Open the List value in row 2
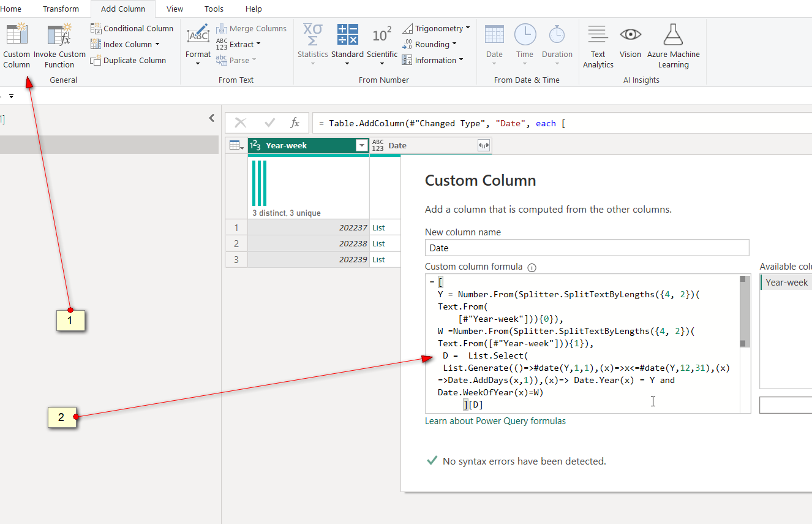Image resolution: width=812 pixels, height=524 pixels. (378, 243)
